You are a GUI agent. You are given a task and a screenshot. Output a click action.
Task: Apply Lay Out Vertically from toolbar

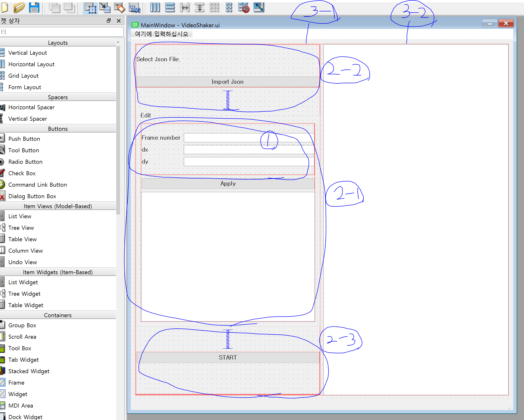click(x=170, y=7)
